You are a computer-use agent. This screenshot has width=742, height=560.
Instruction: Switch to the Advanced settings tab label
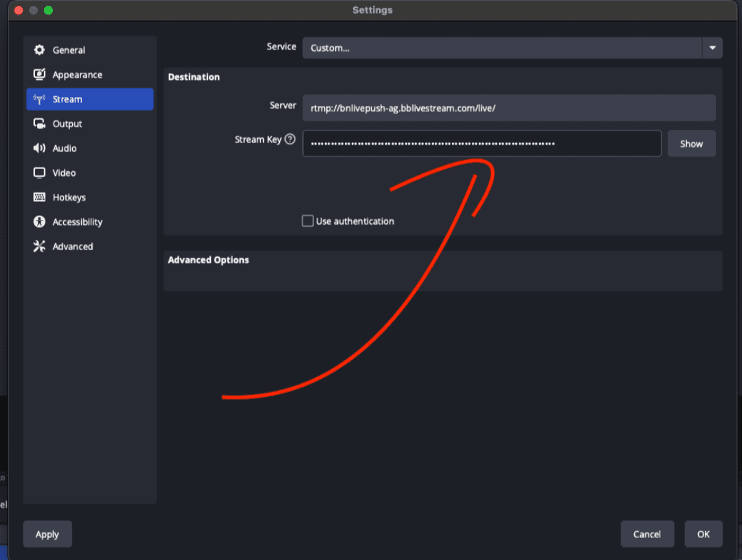pyautogui.click(x=73, y=247)
